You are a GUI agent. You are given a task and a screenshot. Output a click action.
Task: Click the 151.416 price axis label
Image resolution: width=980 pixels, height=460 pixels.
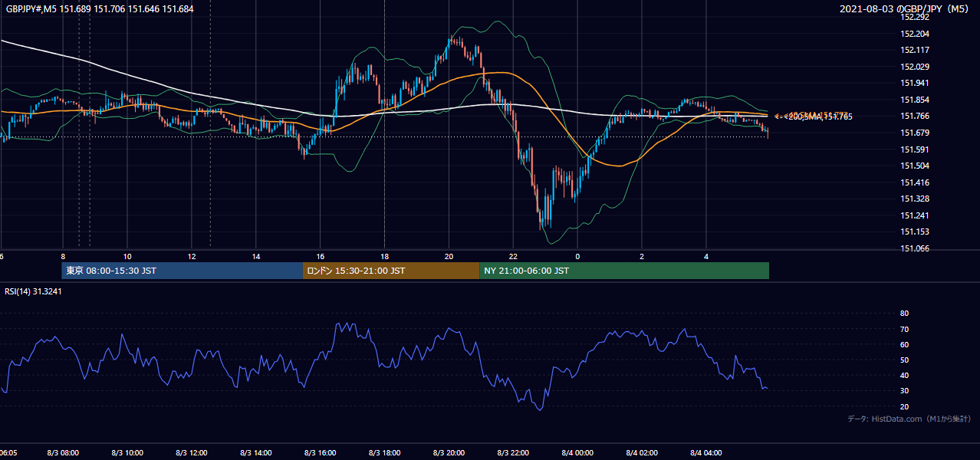[x=916, y=182]
